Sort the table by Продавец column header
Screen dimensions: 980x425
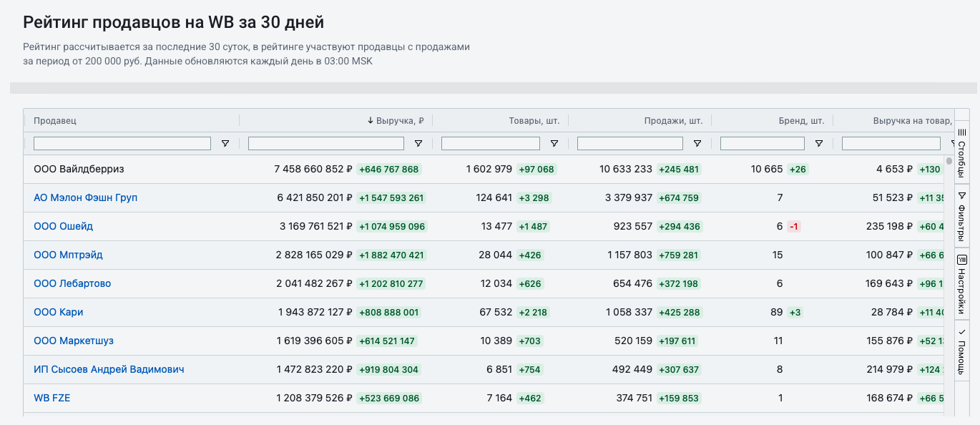[54, 120]
